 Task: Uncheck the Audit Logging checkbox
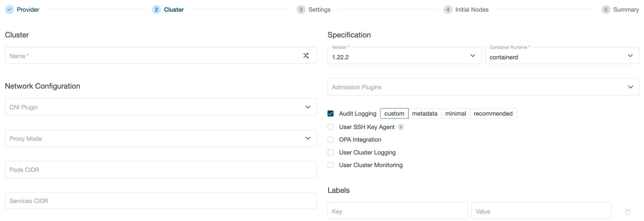point(331,113)
